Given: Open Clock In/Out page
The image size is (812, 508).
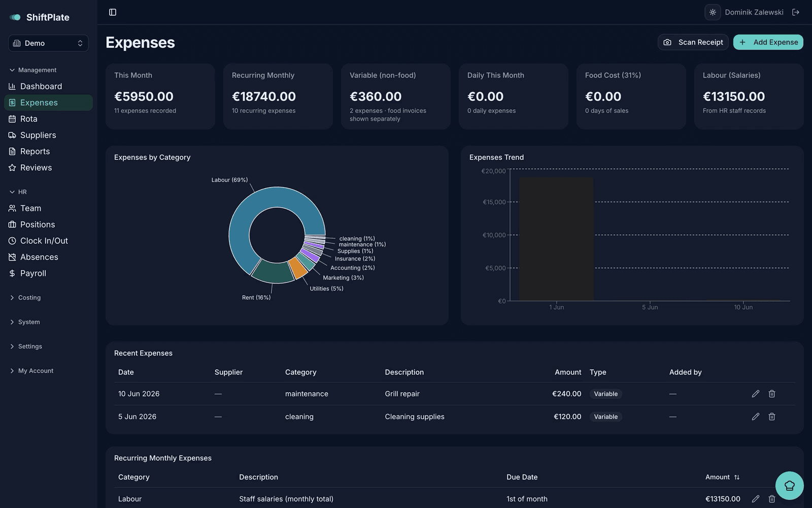Looking at the screenshot, I should [x=48, y=241].
